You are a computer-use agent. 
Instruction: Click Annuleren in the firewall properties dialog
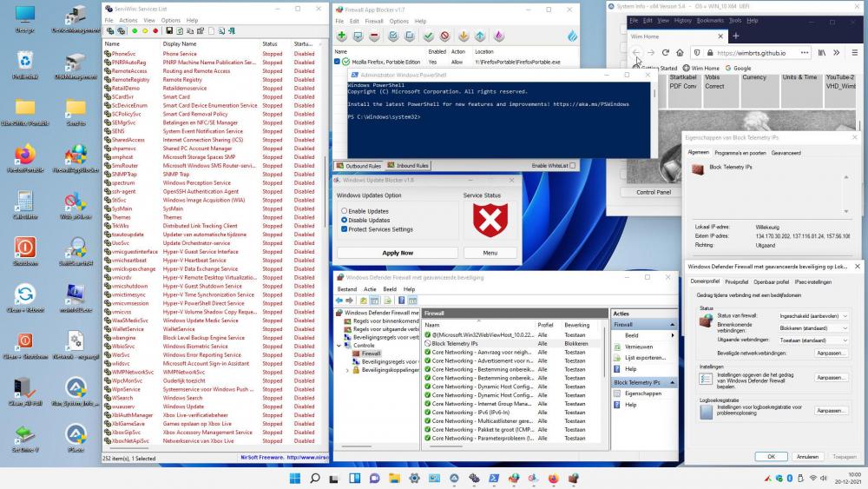point(807,456)
